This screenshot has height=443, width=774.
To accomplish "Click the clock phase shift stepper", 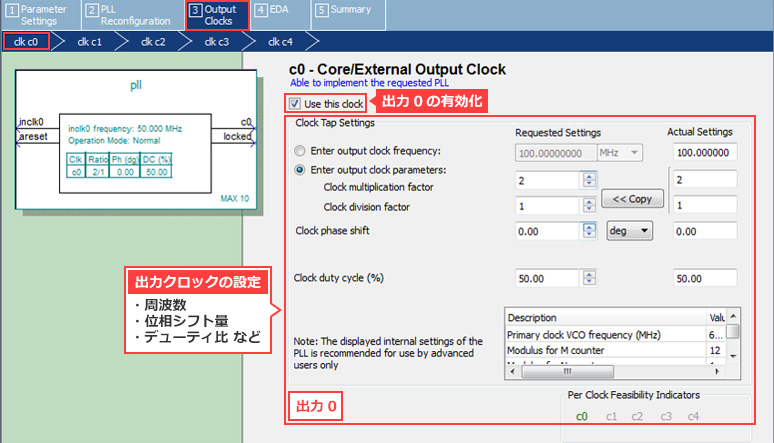I will click(x=589, y=229).
